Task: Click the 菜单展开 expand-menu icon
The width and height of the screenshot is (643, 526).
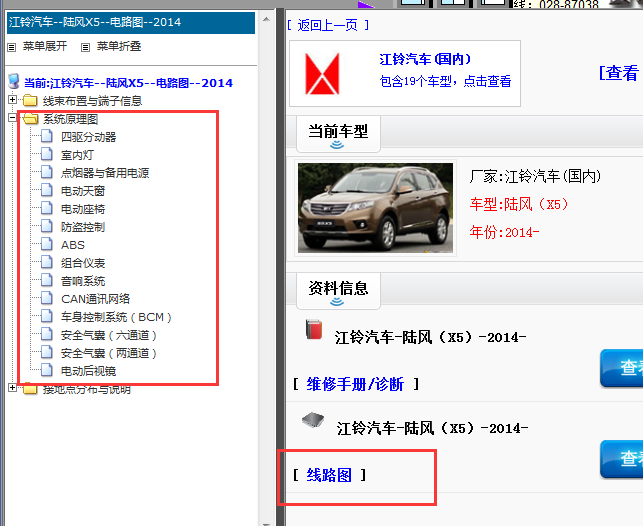Action: click(11, 47)
